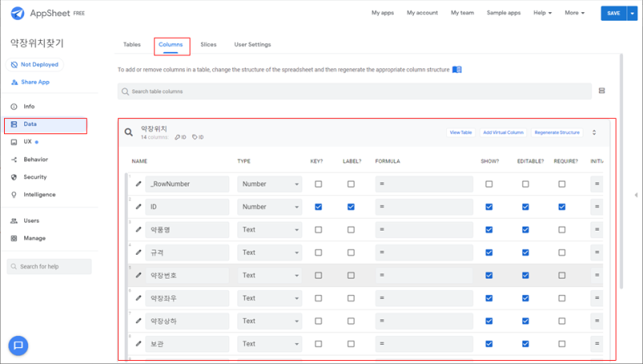Open type dropdown for 약품명 column

[x=269, y=230]
